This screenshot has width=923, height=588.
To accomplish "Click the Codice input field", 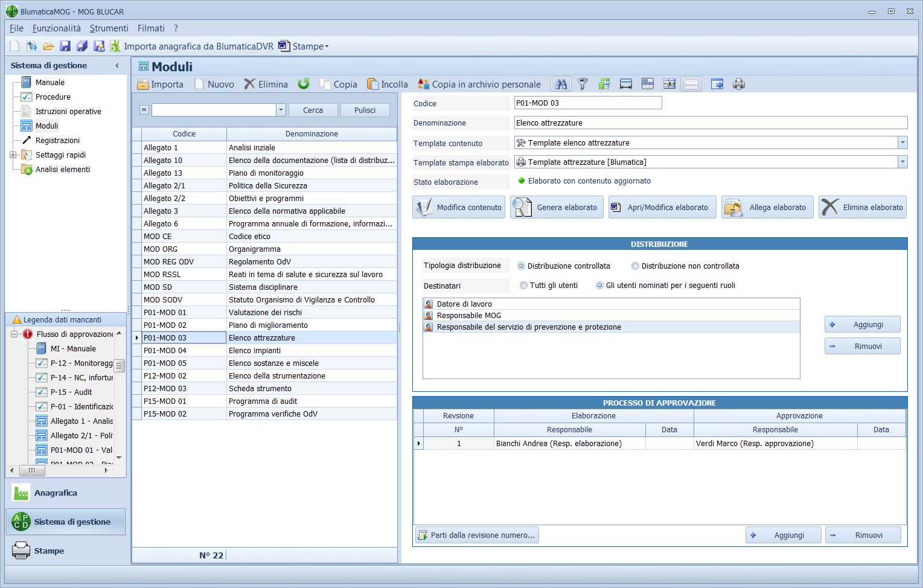I will tap(587, 103).
